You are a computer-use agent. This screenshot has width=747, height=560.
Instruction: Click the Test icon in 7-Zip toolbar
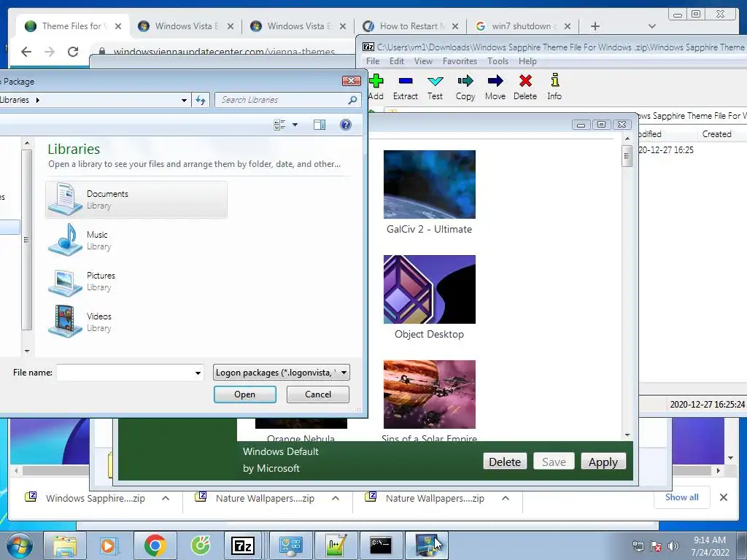(x=435, y=81)
